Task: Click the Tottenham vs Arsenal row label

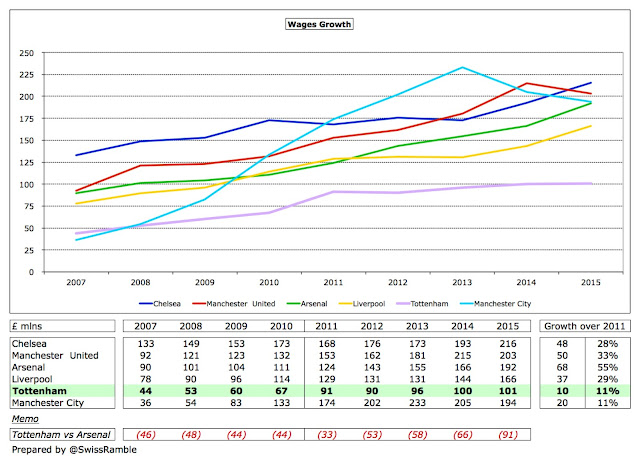Action: pos(61,435)
